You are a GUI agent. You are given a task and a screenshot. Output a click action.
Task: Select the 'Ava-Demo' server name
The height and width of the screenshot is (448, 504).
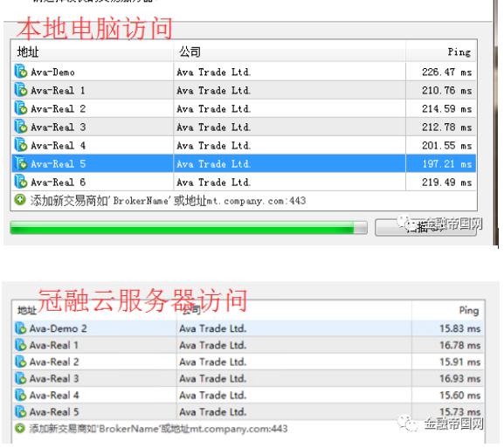[53, 72]
